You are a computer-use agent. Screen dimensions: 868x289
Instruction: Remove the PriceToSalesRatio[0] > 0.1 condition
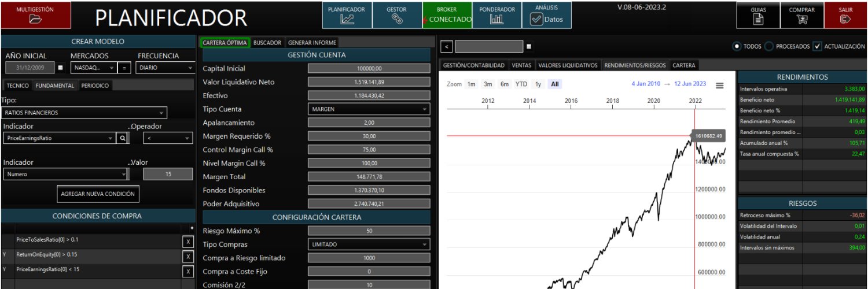coord(188,242)
